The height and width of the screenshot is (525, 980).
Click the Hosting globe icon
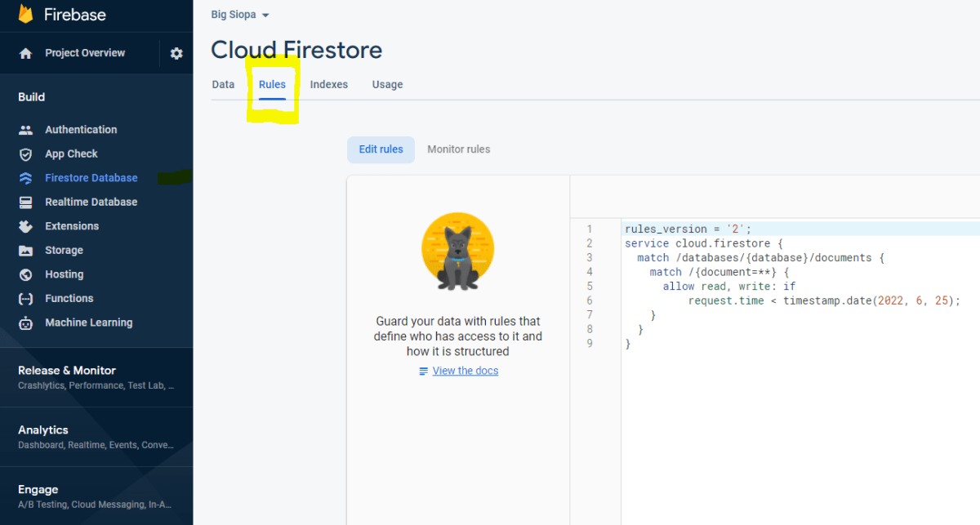coord(26,274)
